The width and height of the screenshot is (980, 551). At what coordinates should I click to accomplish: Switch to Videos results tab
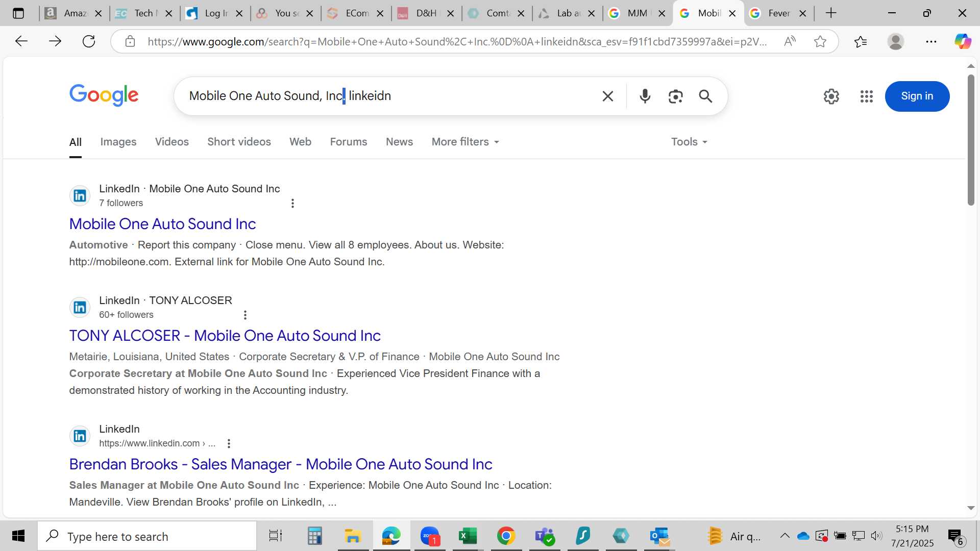[x=171, y=142]
